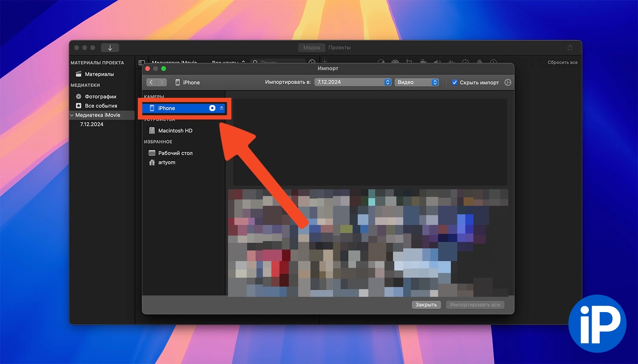The image size is (638, 364).
Task: Click the Закрыть button
Action: pyautogui.click(x=426, y=305)
